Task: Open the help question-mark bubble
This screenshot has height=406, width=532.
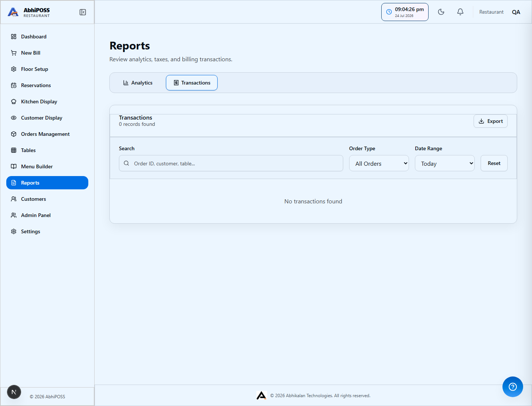Action: [x=513, y=387]
